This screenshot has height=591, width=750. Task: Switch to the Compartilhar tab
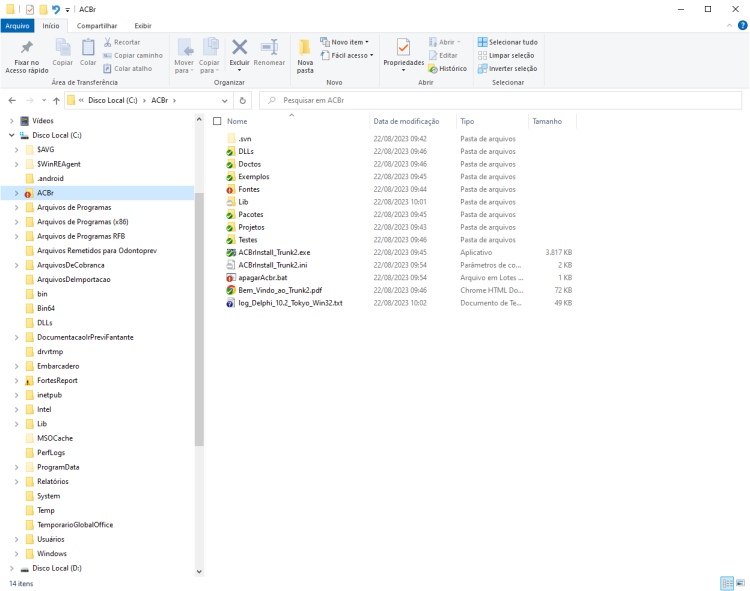pyautogui.click(x=97, y=26)
